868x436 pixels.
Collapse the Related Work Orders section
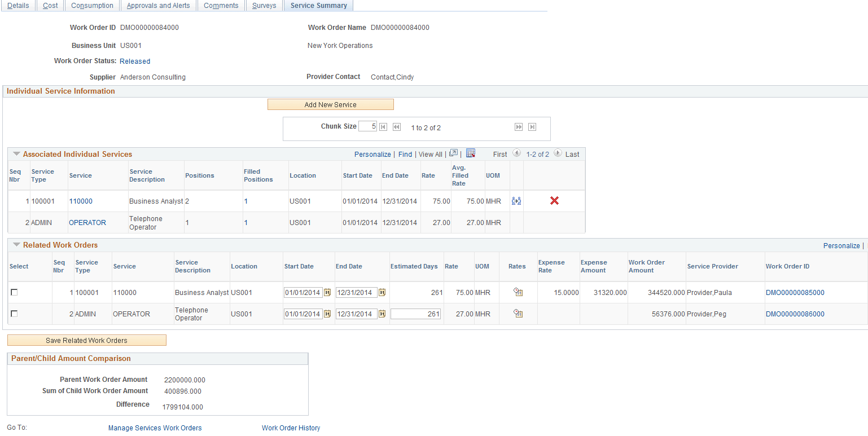tap(16, 245)
